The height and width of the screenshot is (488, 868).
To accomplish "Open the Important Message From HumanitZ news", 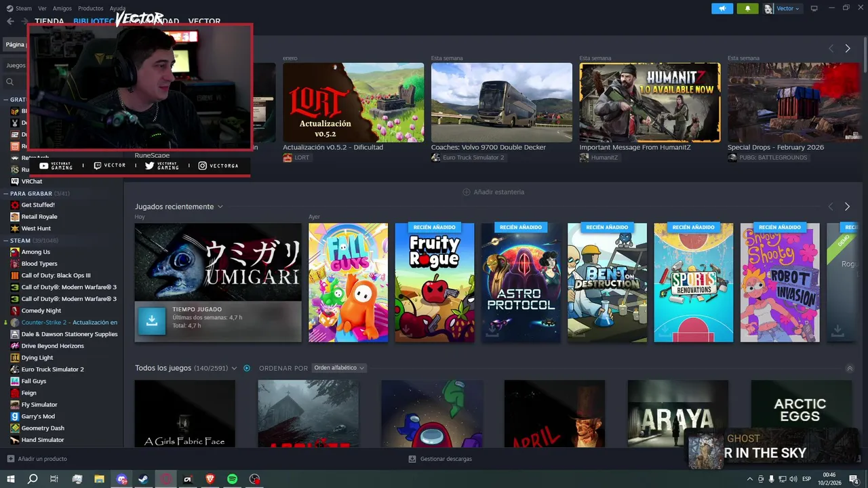I will pyautogui.click(x=650, y=102).
